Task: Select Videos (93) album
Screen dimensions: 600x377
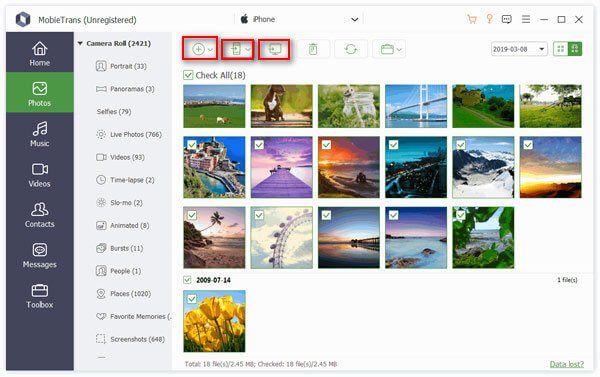Action: 120,157
